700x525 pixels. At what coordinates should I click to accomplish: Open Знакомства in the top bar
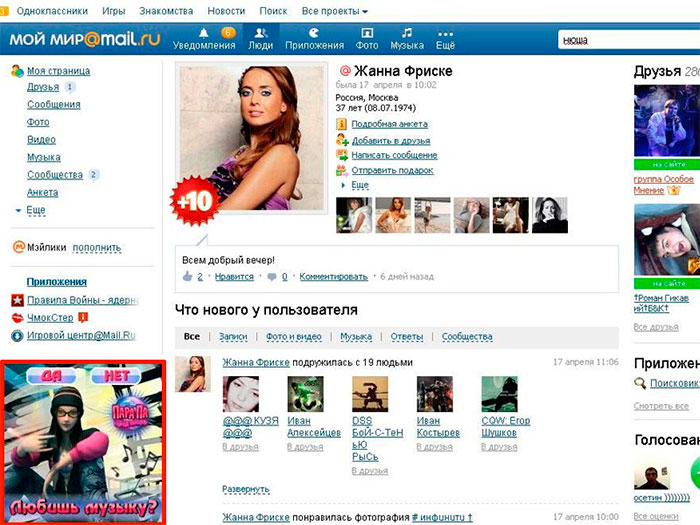pos(166,11)
